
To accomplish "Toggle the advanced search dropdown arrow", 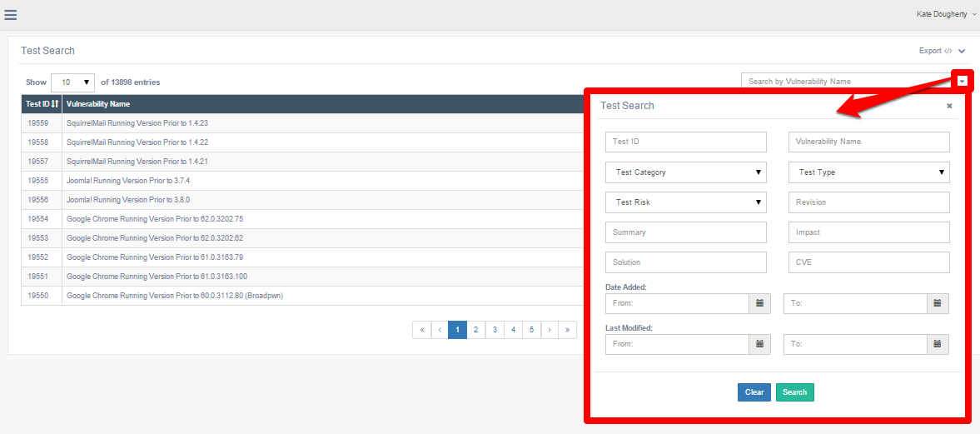I will tap(963, 81).
